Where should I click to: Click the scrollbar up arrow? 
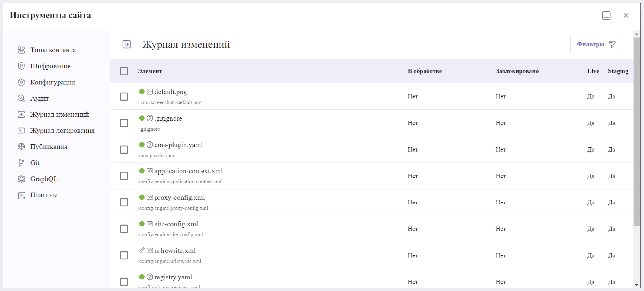(636, 34)
